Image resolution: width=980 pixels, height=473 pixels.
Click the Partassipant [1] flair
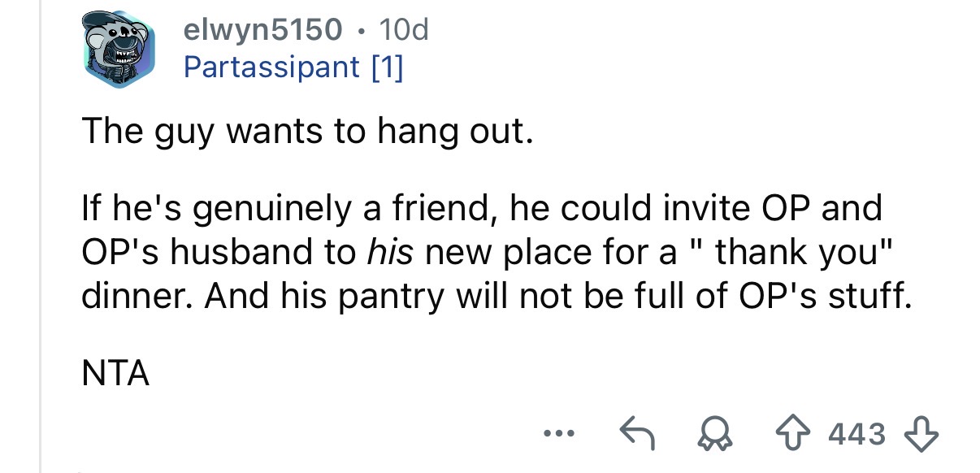click(293, 67)
